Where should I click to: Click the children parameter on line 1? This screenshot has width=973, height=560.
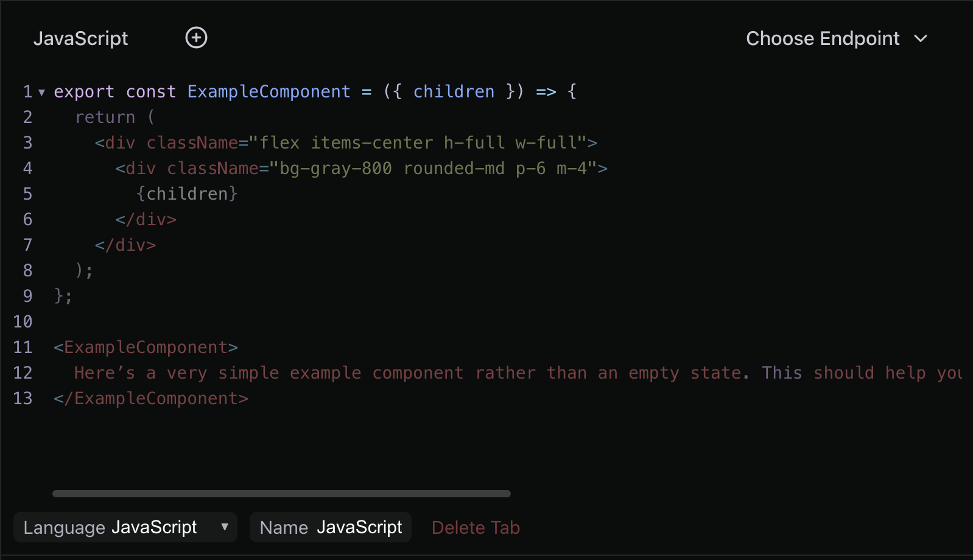(454, 91)
